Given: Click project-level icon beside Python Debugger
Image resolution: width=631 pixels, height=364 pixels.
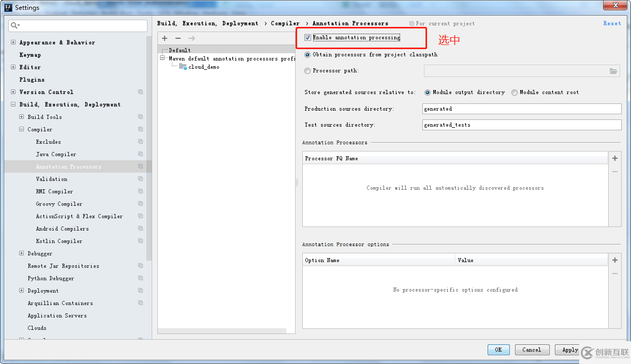Looking at the screenshot, I should point(140,278).
